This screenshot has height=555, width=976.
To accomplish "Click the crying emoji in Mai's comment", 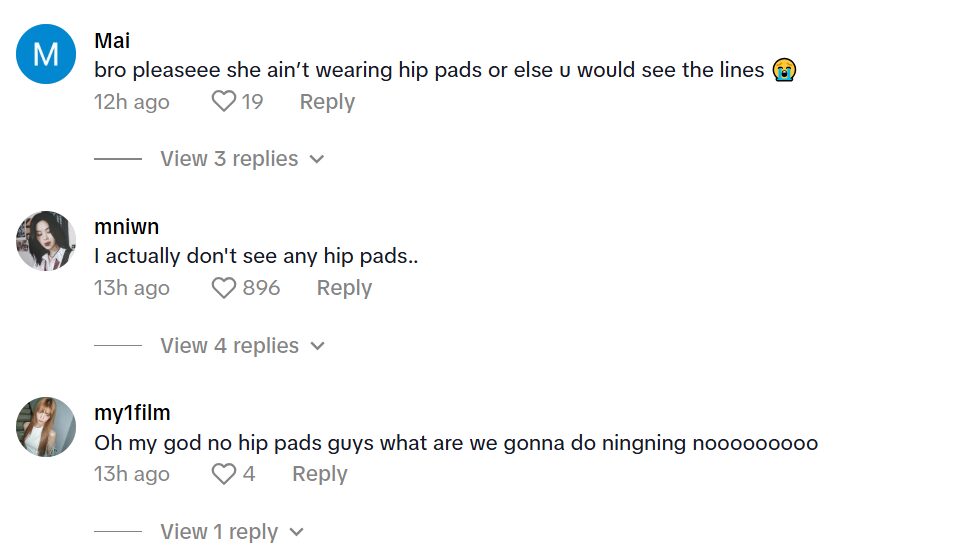I will 784,70.
